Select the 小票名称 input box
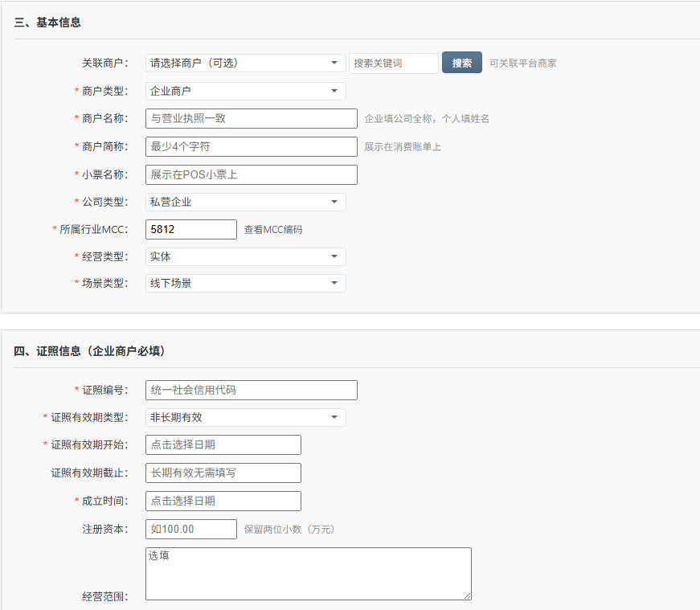 (x=251, y=174)
